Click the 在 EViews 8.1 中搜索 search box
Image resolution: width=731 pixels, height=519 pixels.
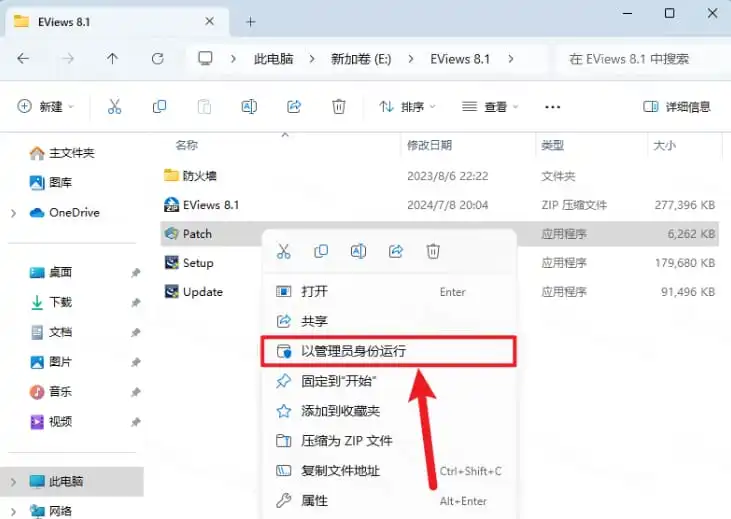pos(643,59)
